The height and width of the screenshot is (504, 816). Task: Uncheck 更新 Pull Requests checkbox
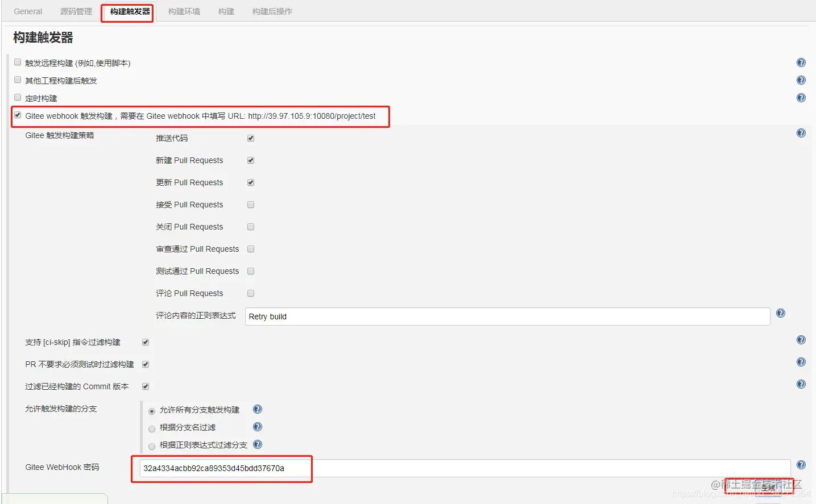[x=251, y=182]
